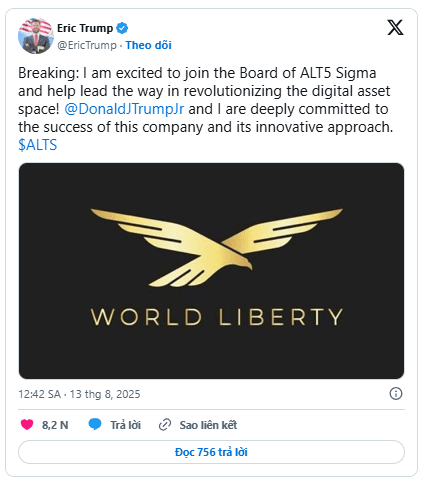Click the reply speech bubble icon
Viewport: 425px width, 485px height.
point(95,425)
